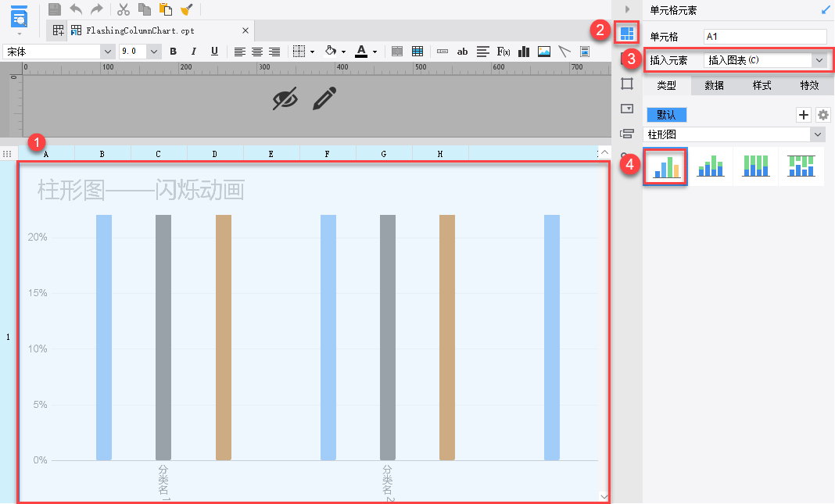Click the insert image icon

pos(543,51)
